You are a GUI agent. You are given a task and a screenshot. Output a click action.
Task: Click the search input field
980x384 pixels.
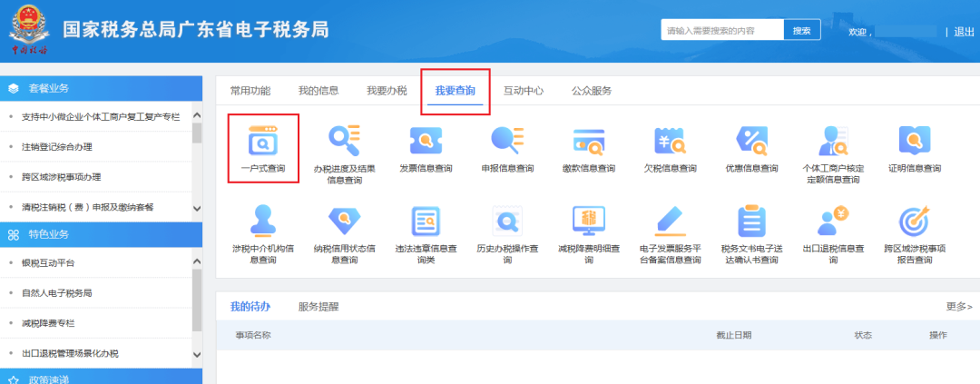pyautogui.click(x=722, y=30)
